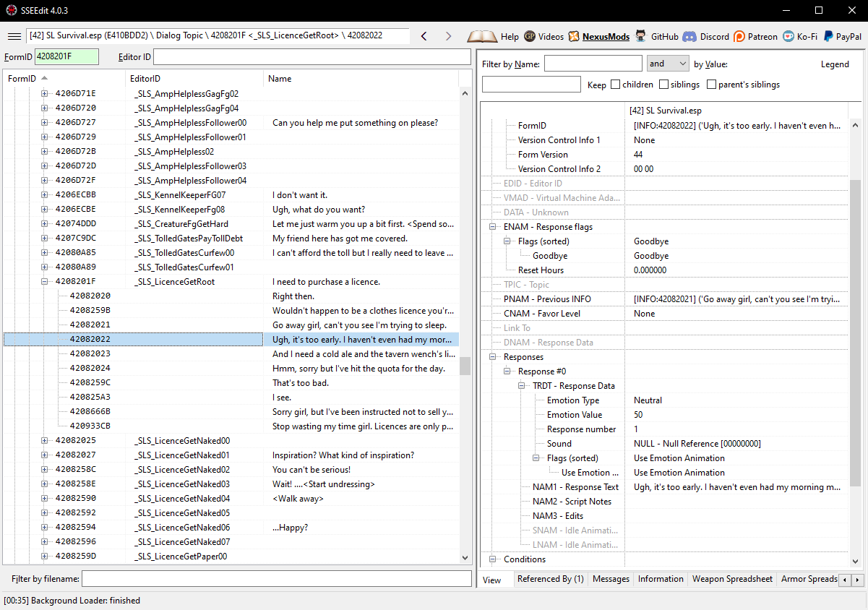Image resolution: width=868 pixels, height=610 pixels.
Task: Collapse TRDT - Response Data node
Action: [522, 386]
